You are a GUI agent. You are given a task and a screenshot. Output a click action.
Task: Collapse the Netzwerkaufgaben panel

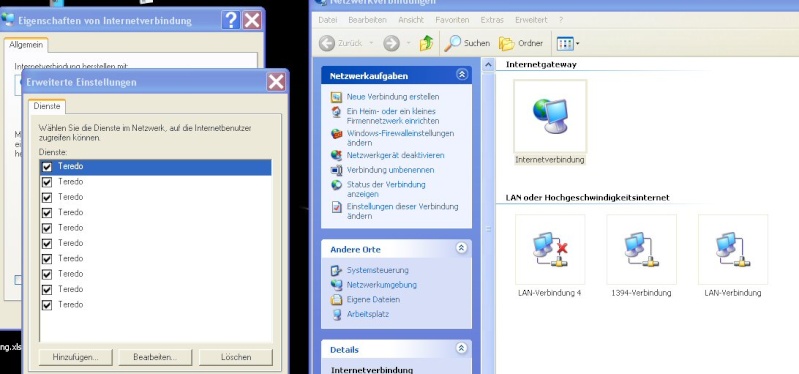point(462,75)
